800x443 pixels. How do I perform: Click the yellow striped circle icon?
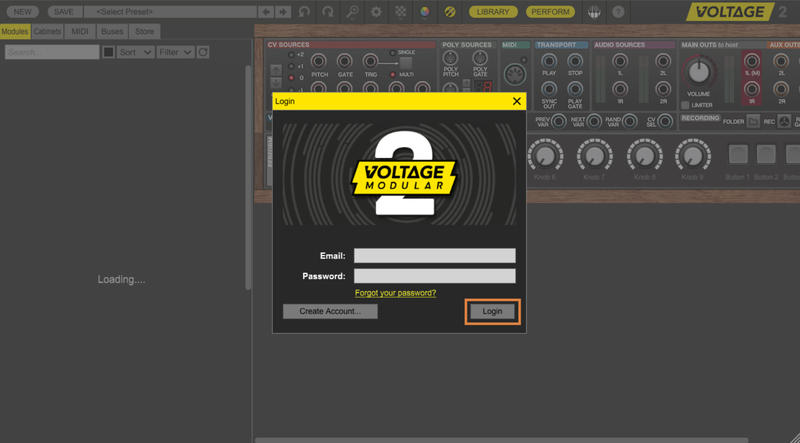click(x=449, y=12)
